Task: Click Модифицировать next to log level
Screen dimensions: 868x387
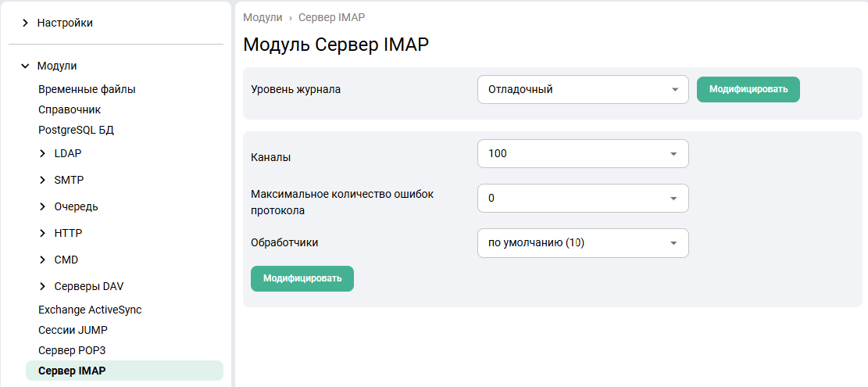Action: (748, 89)
